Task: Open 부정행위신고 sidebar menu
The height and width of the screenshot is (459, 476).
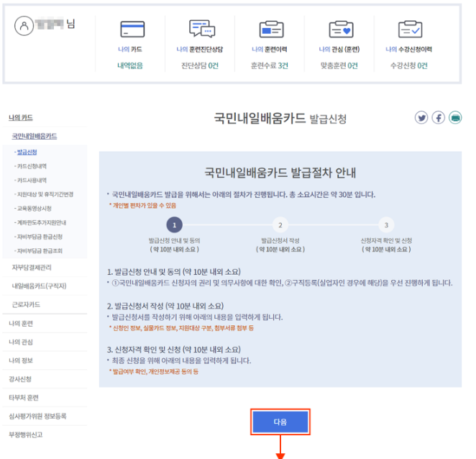Action: pyautogui.click(x=25, y=435)
